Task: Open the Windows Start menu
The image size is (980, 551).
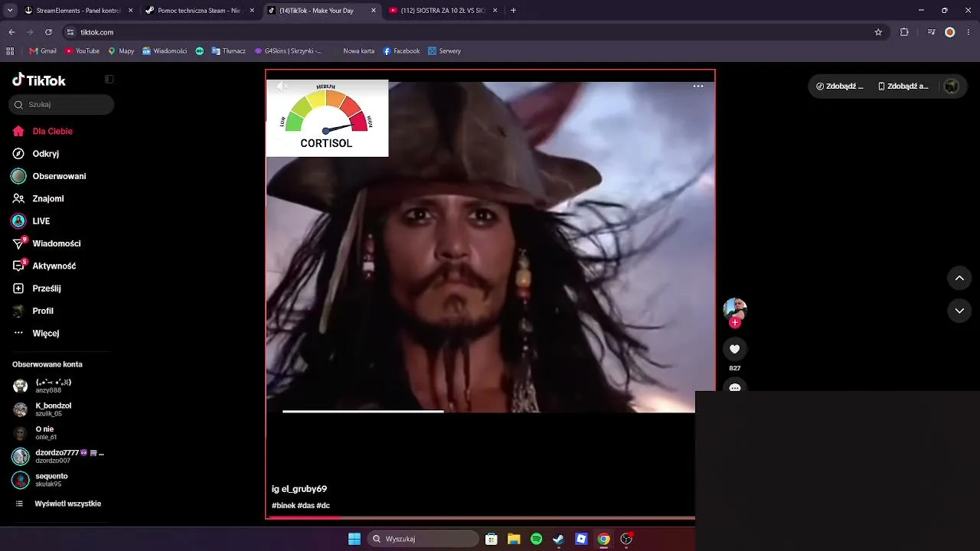Action: (x=354, y=539)
